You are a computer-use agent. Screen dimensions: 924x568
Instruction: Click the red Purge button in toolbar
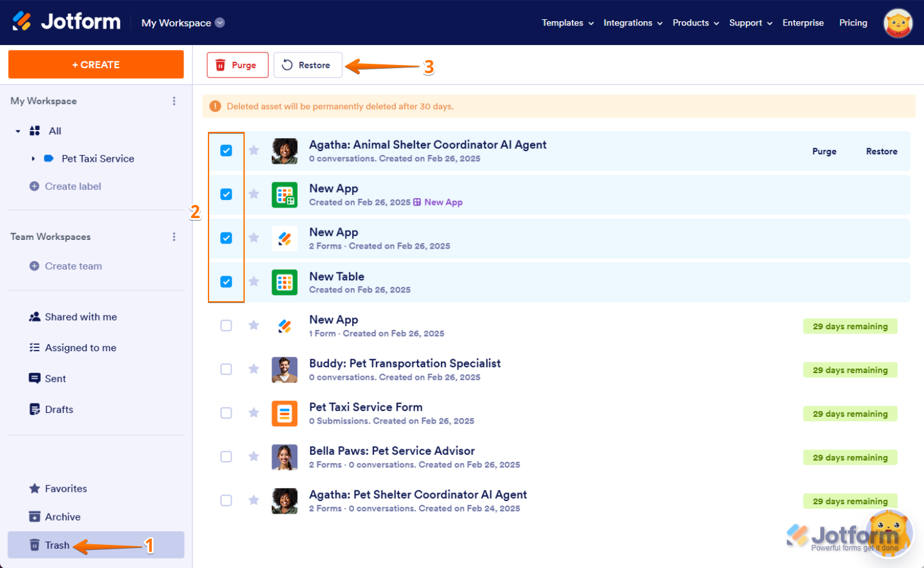tap(237, 65)
